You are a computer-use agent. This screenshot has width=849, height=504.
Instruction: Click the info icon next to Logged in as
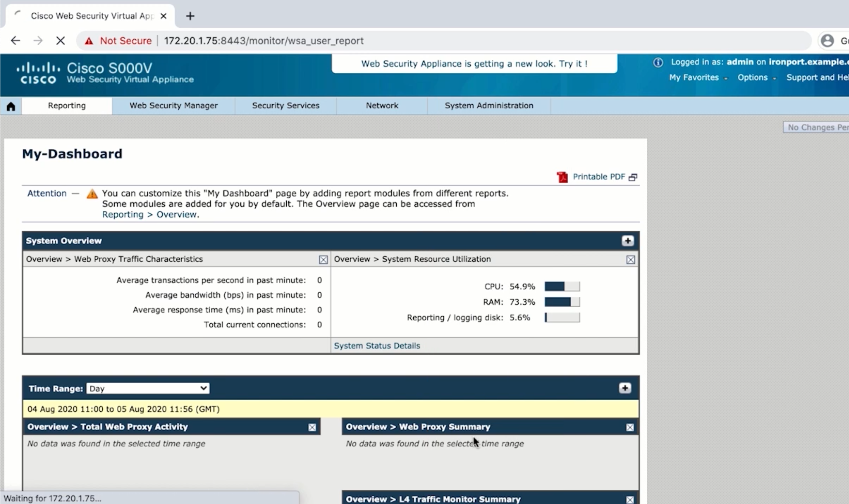click(658, 62)
